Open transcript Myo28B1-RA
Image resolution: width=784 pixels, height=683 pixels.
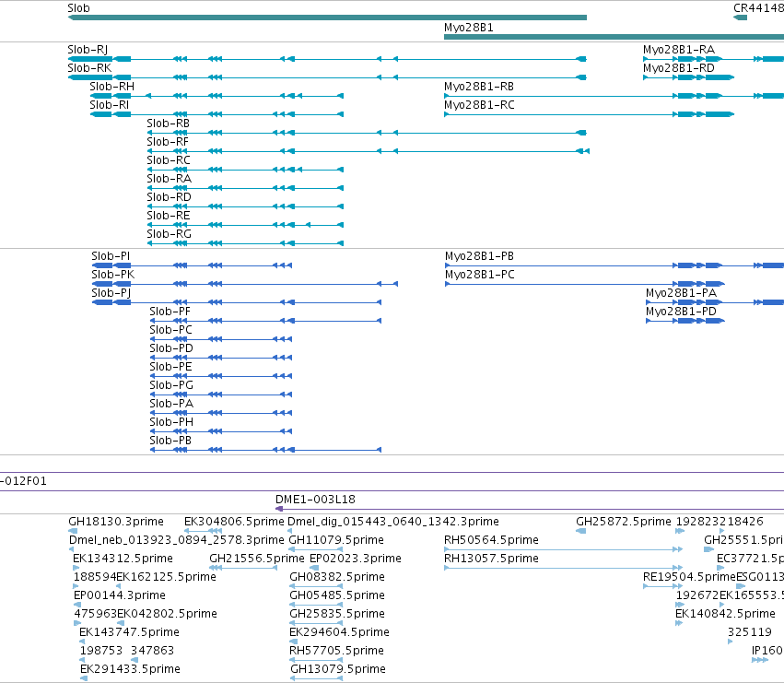coord(678,50)
